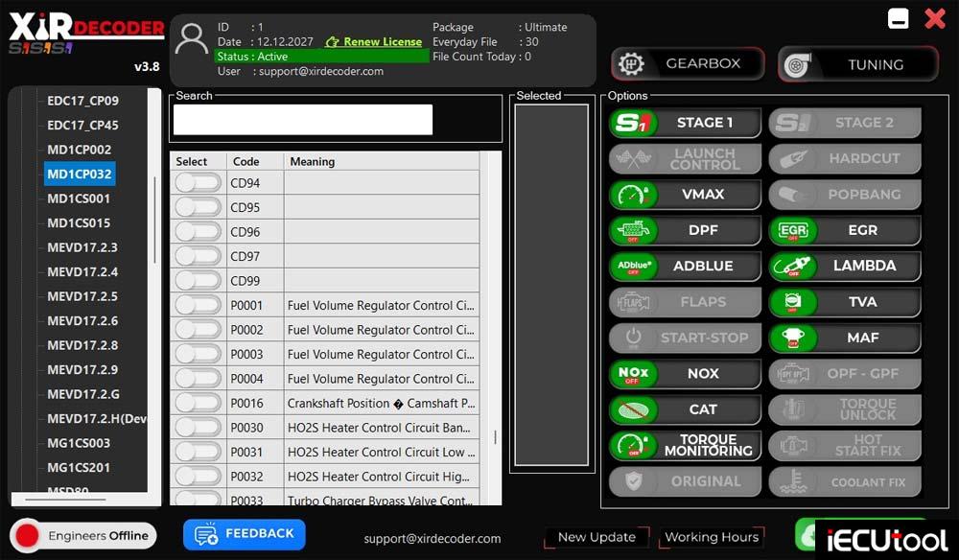Click the Start-Stop power icon
This screenshot has width=959, height=560.
pos(633,338)
